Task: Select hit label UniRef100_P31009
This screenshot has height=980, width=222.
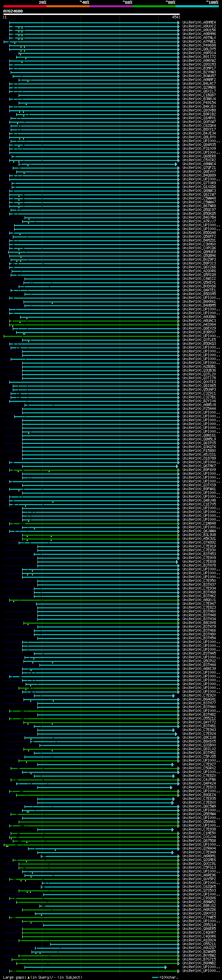Action: (x=199, y=148)
